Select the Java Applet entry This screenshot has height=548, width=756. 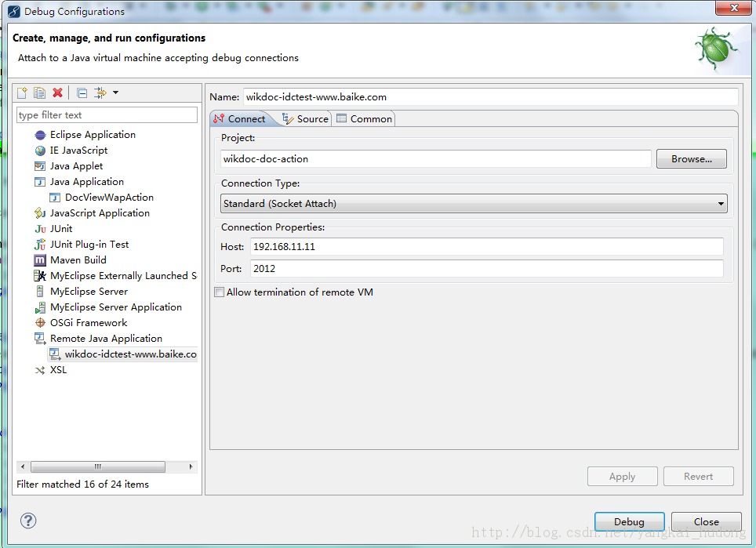pyautogui.click(x=76, y=166)
